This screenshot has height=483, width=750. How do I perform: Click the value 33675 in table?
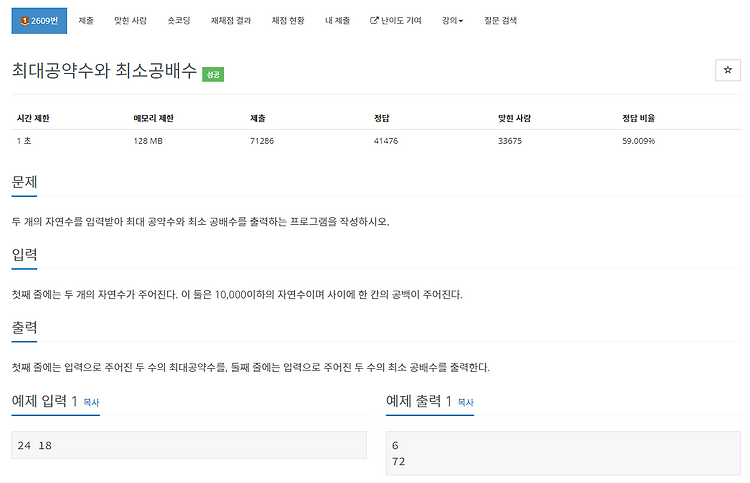(x=510, y=141)
